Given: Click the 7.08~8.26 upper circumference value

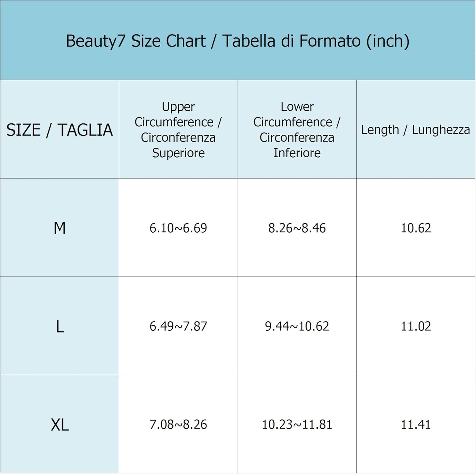Looking at the screenshot, I should tap(178, 425).
